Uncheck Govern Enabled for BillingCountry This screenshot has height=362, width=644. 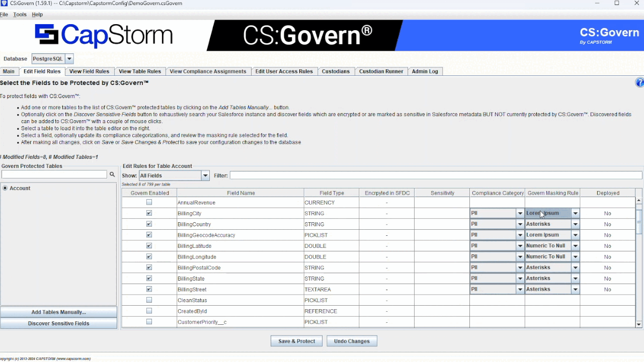tap(149, 224)
